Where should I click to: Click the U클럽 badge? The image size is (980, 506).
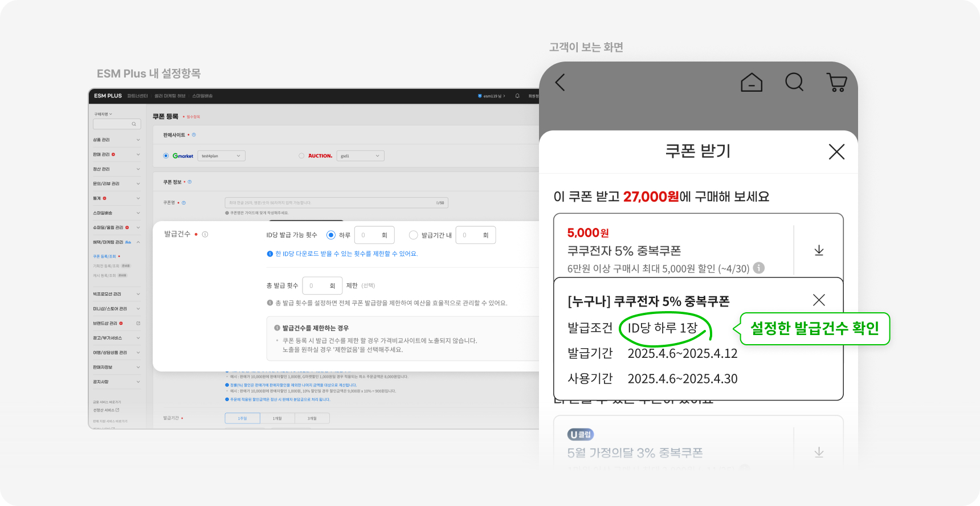581,435
